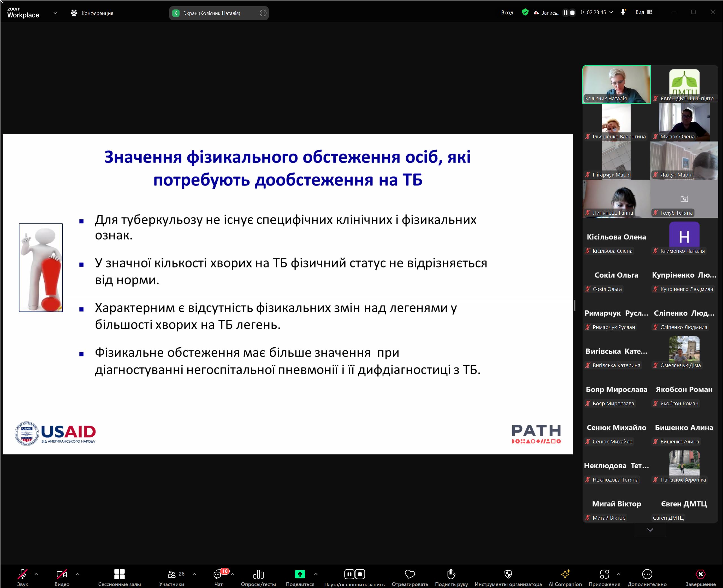Click the panel resize divider handle
This screenshot has width=723, height=588.
(575, 305)
